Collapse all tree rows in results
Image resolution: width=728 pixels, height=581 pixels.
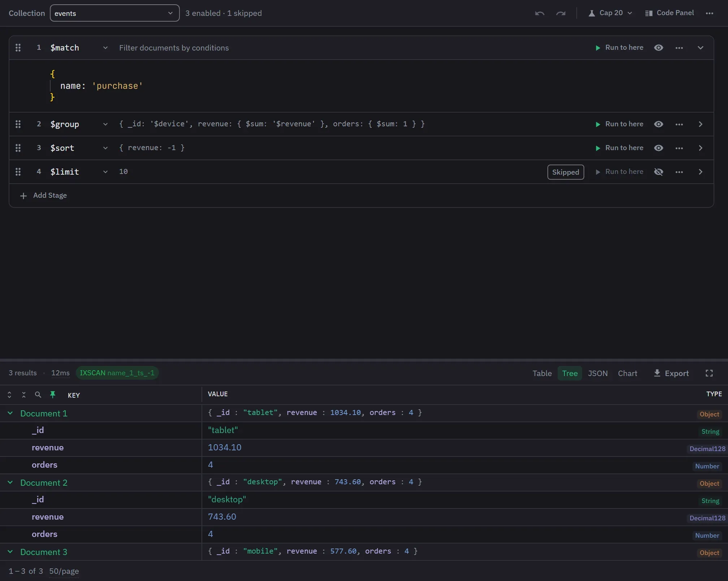point(24,395)
